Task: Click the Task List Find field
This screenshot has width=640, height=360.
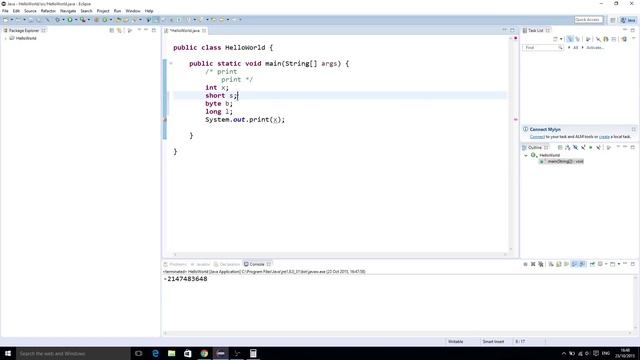Action: [x=542, y=48]
